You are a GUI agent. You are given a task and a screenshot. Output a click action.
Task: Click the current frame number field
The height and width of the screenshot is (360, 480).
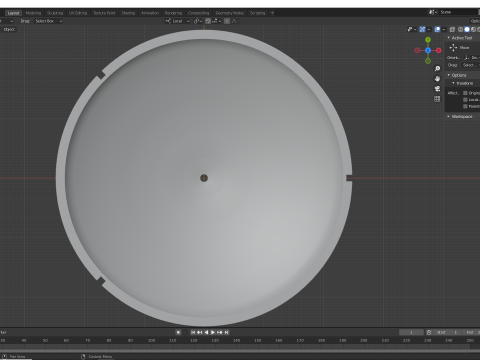click(411, 332)
